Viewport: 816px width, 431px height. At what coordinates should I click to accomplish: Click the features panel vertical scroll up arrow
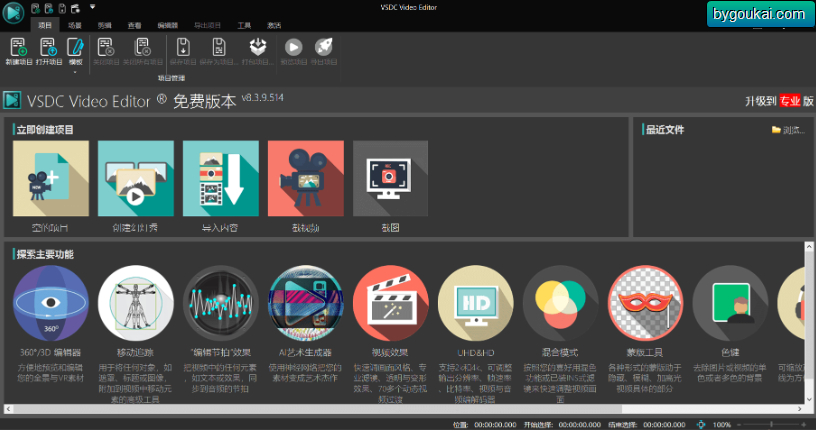coord(809,246)
